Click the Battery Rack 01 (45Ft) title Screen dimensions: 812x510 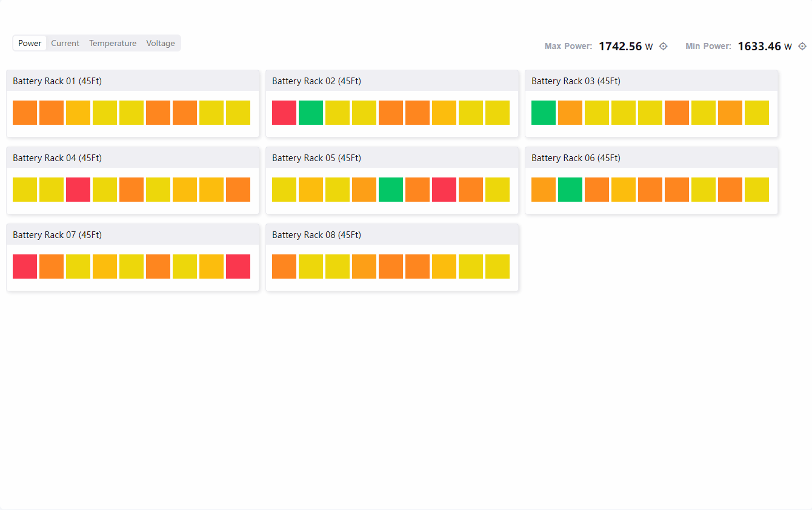point(57,81)
